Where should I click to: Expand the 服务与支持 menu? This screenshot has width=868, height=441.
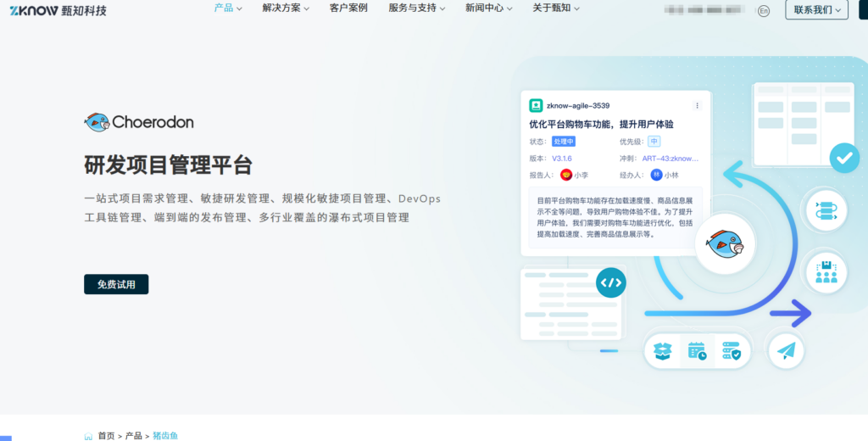[x=417, y=8]
